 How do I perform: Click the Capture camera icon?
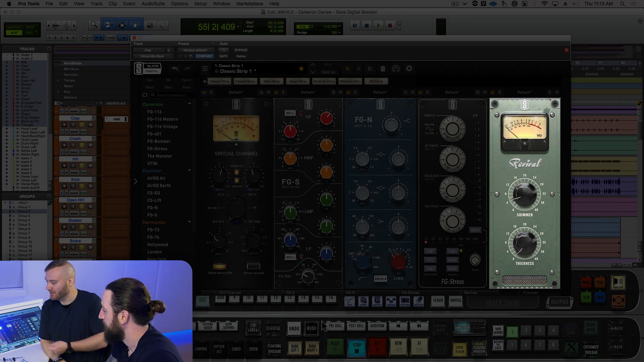click(x=405, y=301)
